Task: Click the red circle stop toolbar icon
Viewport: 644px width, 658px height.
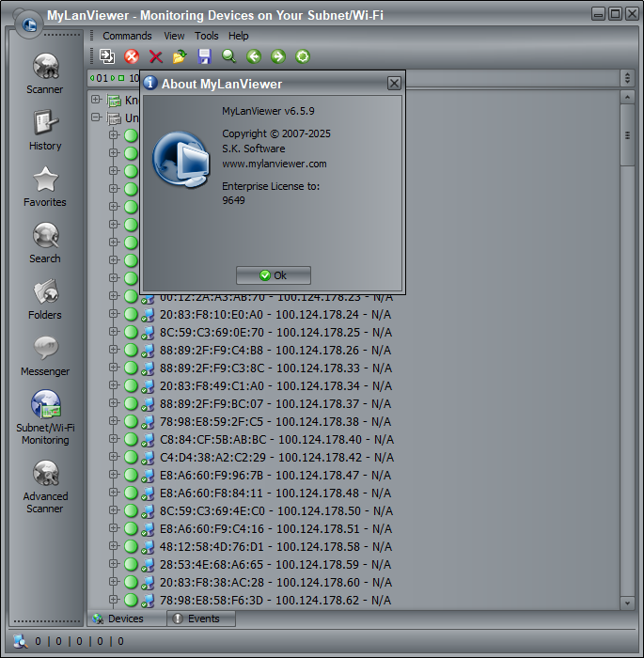Action: tap(132, 56)
